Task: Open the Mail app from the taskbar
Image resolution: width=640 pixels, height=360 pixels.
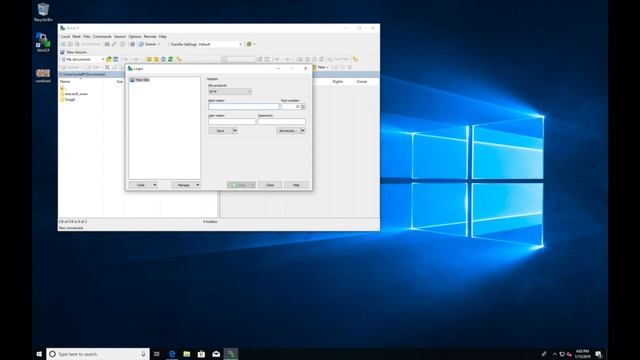Action: coord(216,354)
